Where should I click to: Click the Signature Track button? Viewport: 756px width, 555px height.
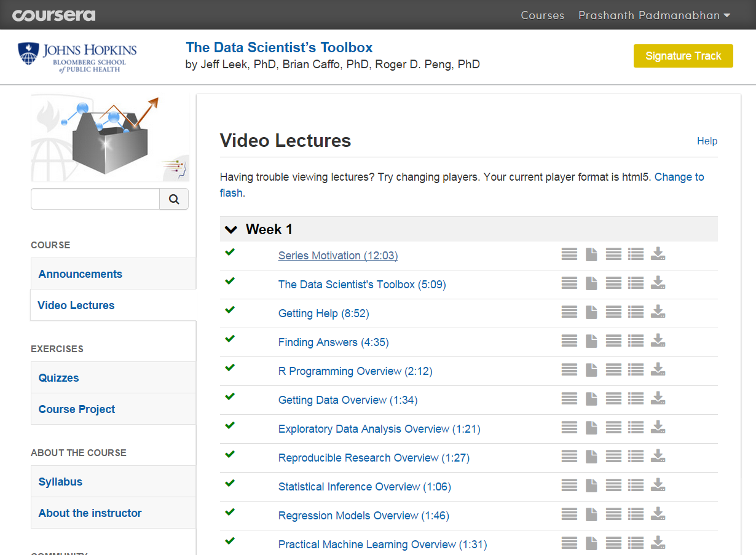(x=683, y=56)
